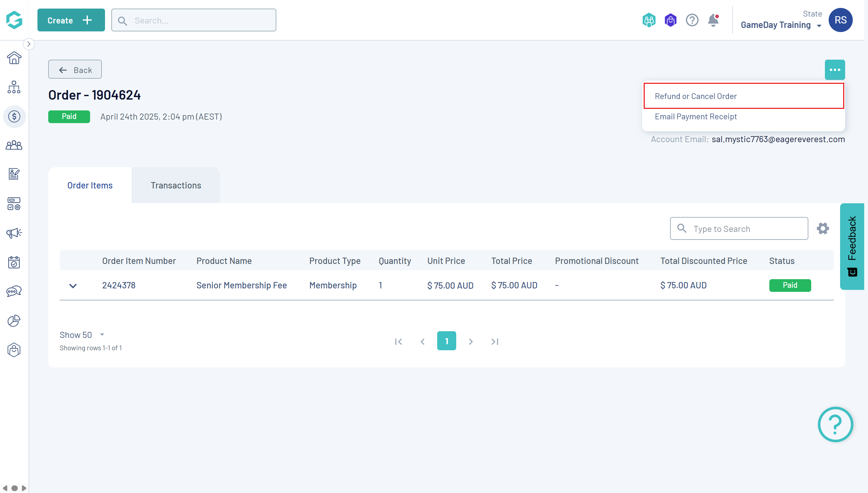Click the Create button
Image resolution: width=868 pixels, height=493 pixels.
pos(71,20)
